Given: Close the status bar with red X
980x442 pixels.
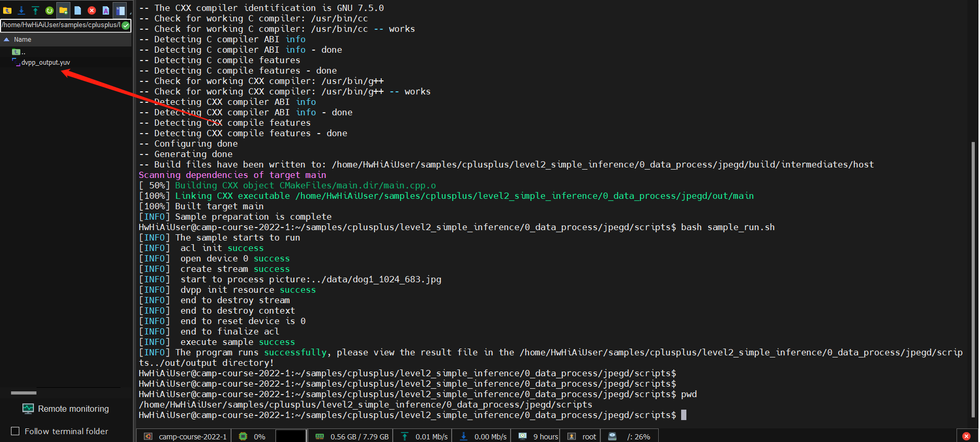Looking at the screenshot, I should (966, 436).
